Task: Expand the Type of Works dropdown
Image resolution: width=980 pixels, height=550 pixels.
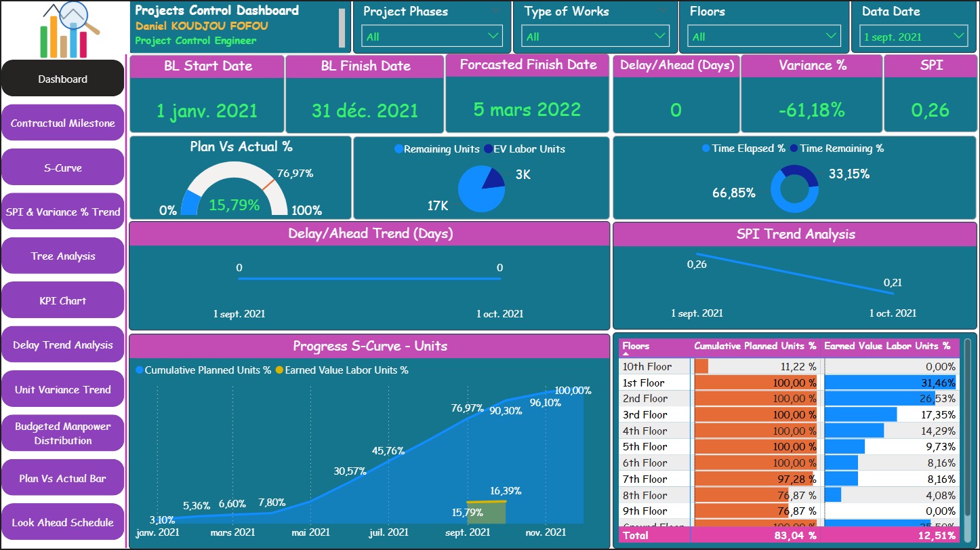Action: pos(596,37)
